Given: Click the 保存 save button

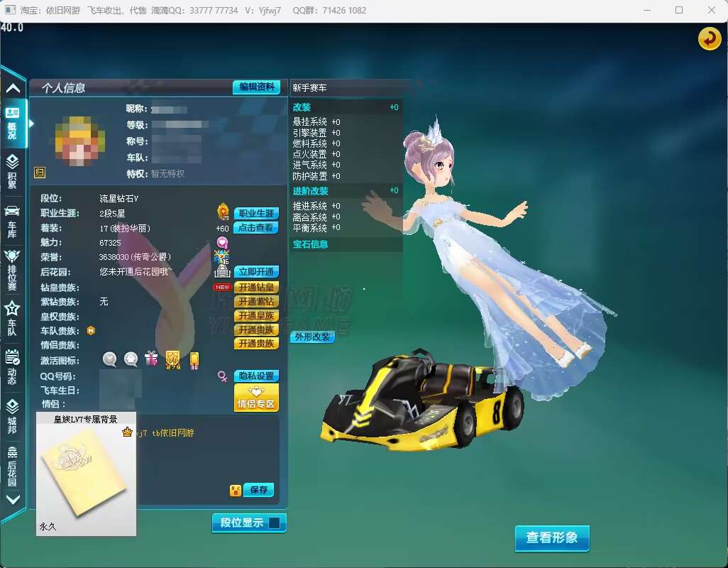Looking at the screenshot, I should tap(258, 489).
